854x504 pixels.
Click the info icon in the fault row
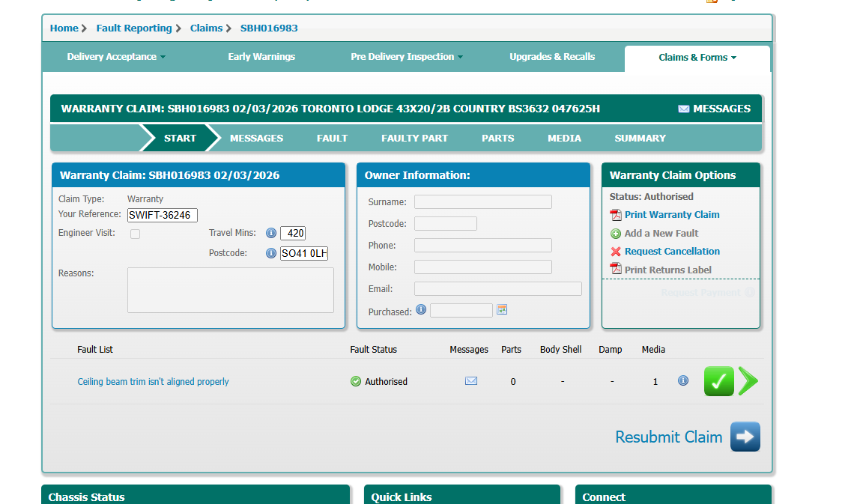click(683, 380)
